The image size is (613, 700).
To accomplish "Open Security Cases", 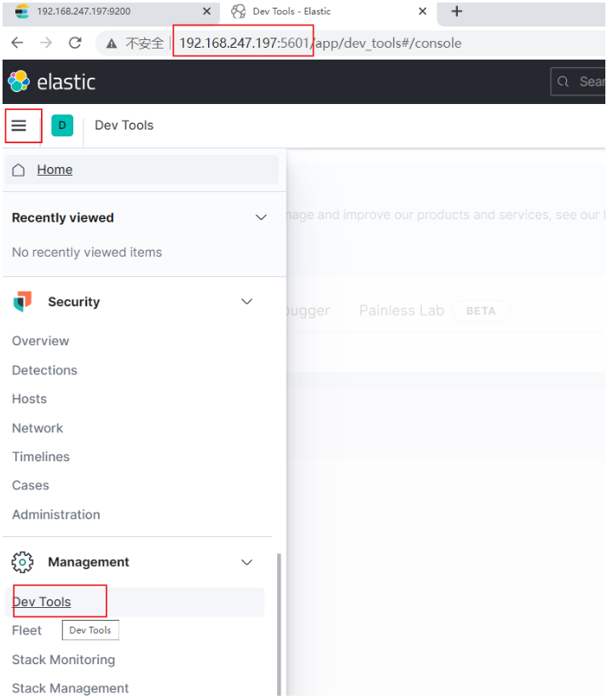I will (x=31, y=485).
